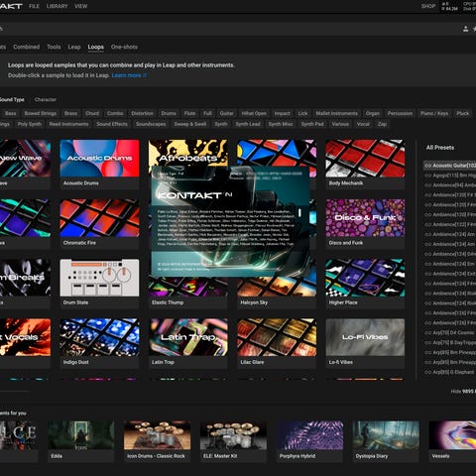Click loop icon beside Acoustic Guitar preset
The image size is (476, 476).
[x=428, y=166]
